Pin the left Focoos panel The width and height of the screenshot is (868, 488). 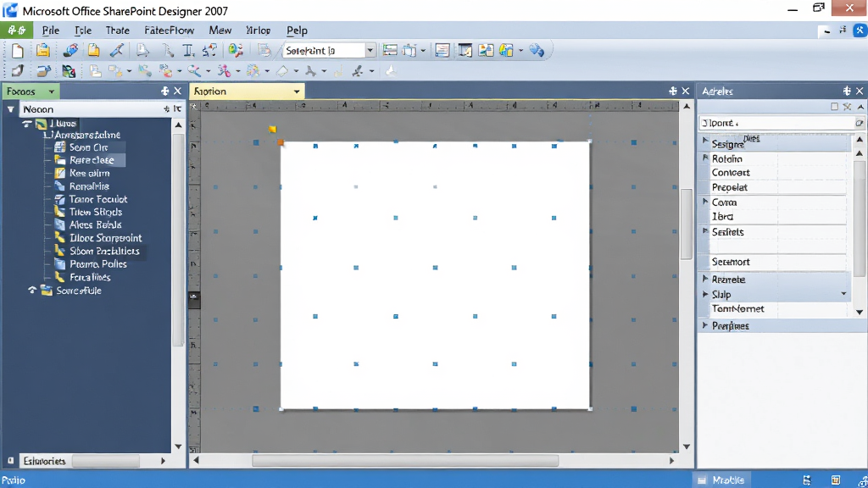tap(164, 91)
